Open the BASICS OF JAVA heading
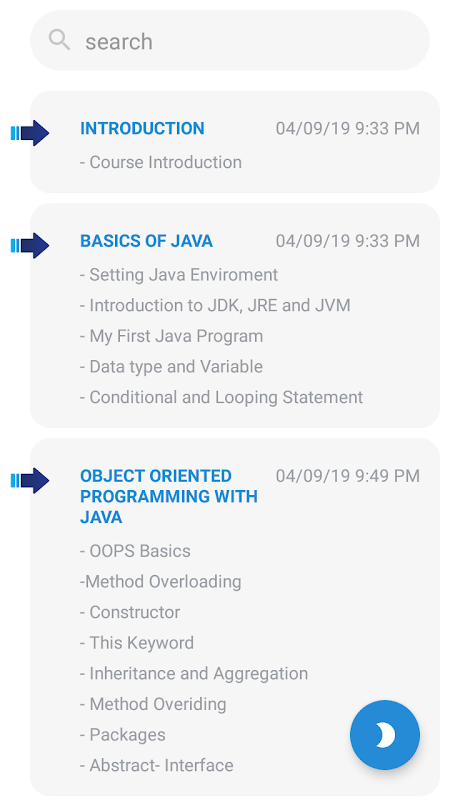Screen dimensions: 450x800 coord(146,241)
